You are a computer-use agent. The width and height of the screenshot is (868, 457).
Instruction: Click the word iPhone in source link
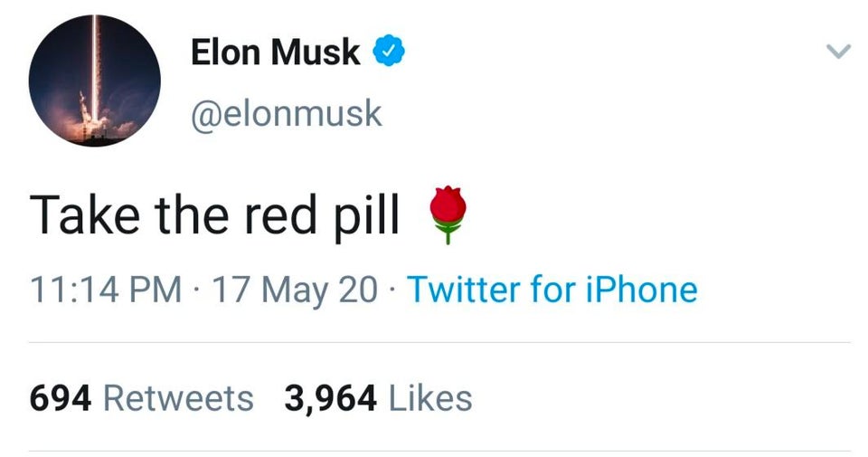[642, 290]
